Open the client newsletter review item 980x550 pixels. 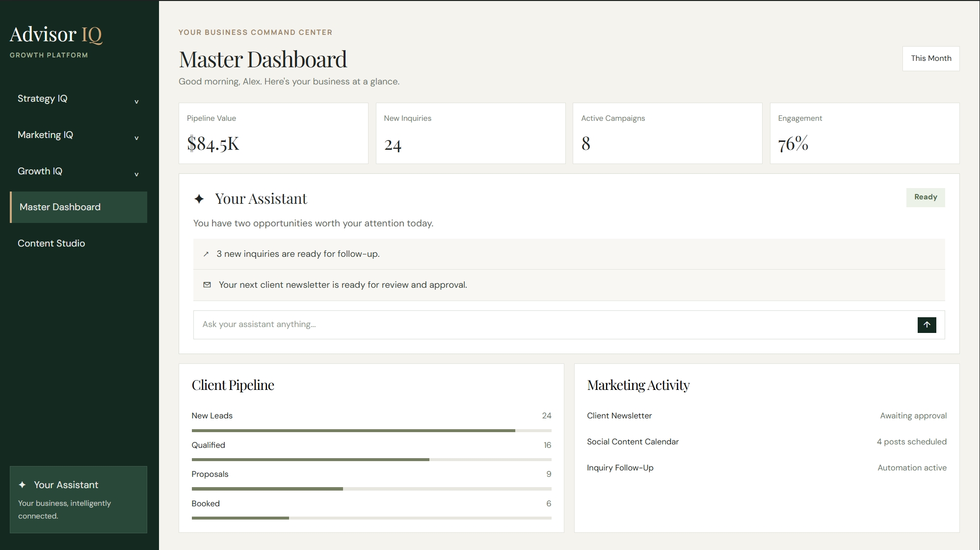point(569,285)
